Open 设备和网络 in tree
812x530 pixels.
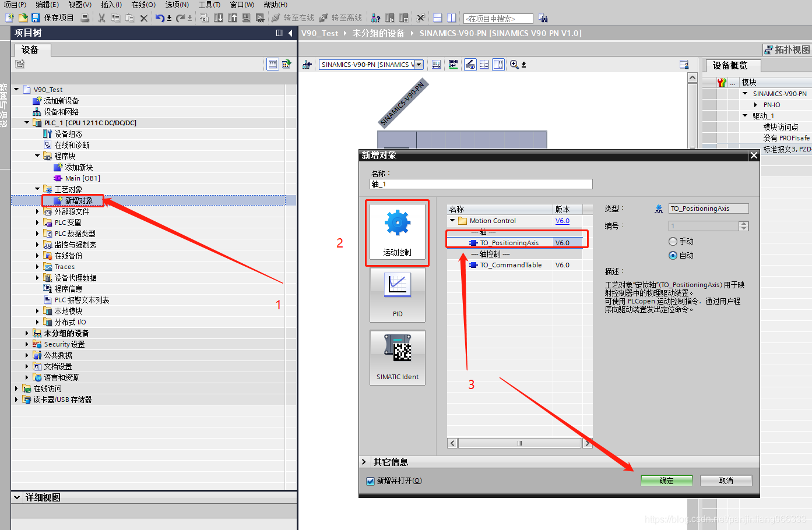coord(61,112)
